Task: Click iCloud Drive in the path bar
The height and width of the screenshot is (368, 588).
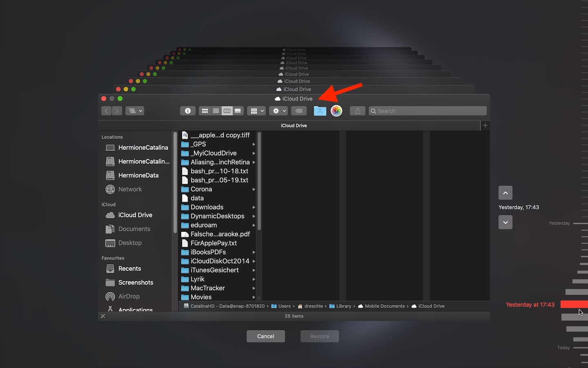Action: 428,306
